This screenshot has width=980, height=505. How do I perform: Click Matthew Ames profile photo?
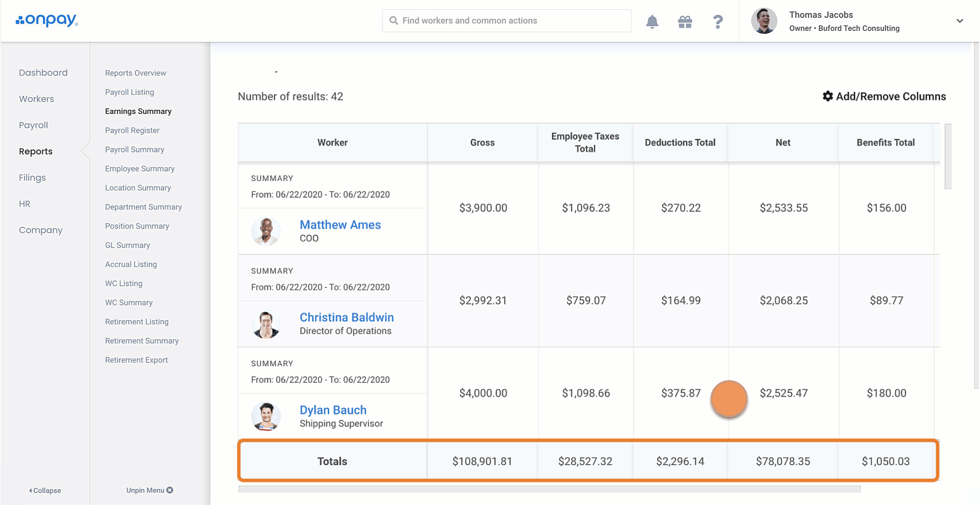(x=266, y=231)
